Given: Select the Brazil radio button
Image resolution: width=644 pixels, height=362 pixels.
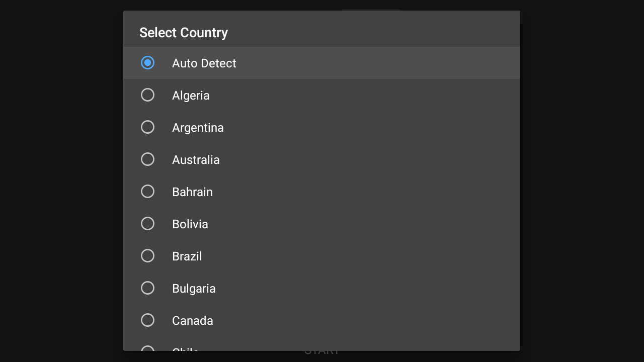Looking at the screenshot, I should (147, 256).
